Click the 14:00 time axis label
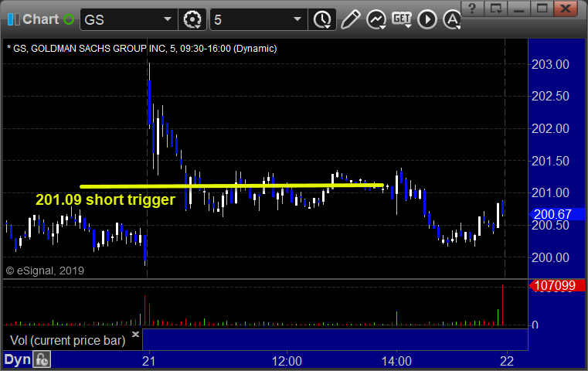 396,361
